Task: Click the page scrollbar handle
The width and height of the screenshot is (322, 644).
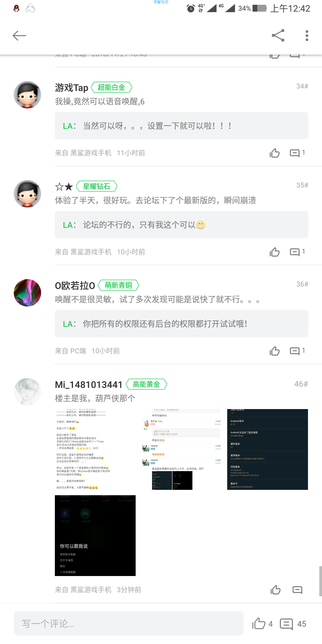Action: click(321, 581)
